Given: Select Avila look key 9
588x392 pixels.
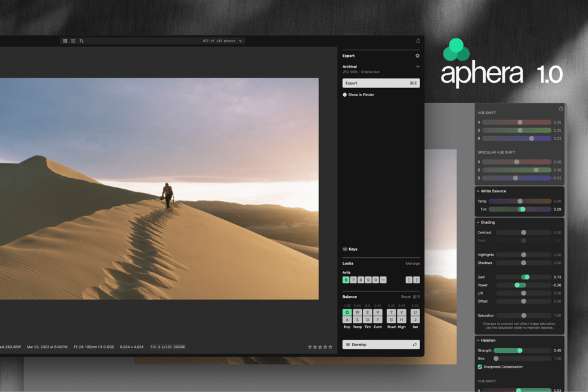Looking at the screenshot, I should tap(368, 280).
